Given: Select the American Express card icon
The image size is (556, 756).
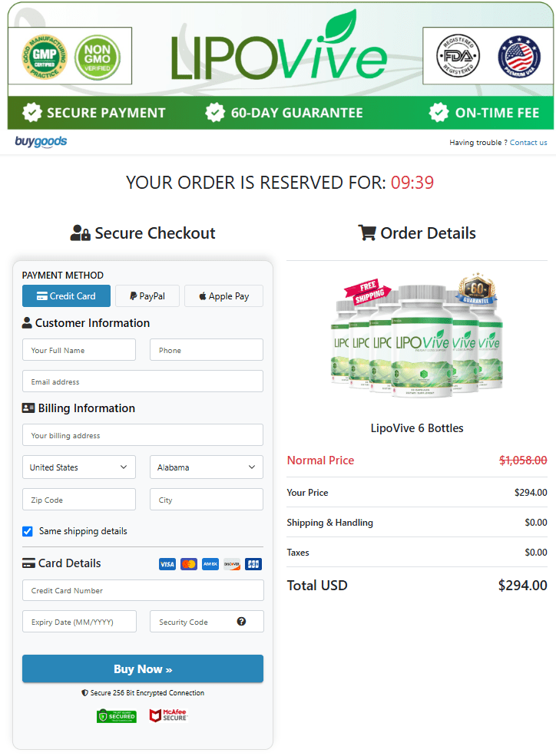Looking at the screenshot, I should (210, 564).
